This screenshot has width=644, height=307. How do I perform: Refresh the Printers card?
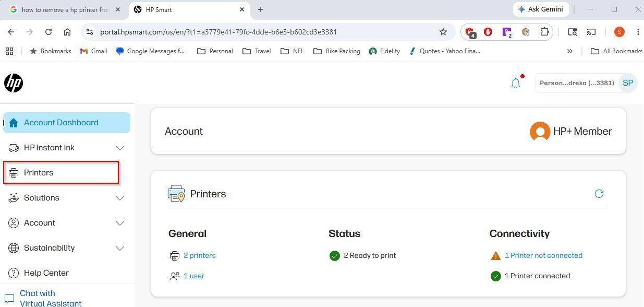click(599, 194)
